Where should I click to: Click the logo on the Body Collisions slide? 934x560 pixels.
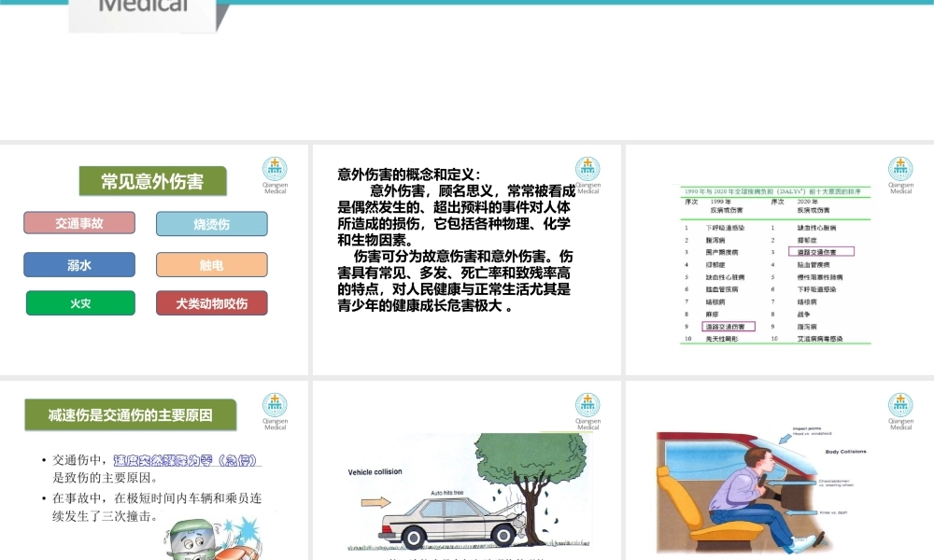900,411
